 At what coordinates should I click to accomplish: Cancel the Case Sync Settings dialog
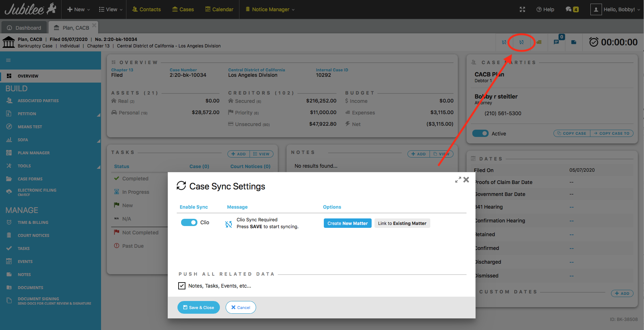point(241,308)
